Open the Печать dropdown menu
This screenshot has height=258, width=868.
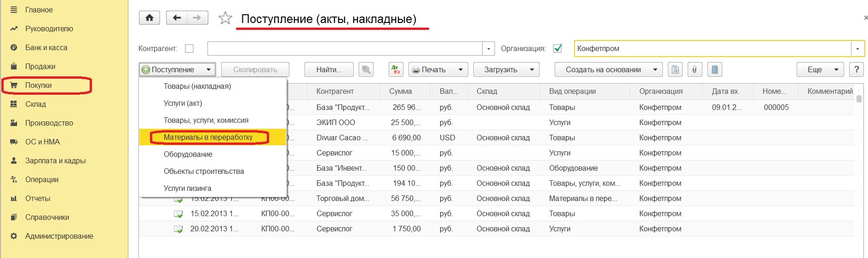tap(438, 69)
